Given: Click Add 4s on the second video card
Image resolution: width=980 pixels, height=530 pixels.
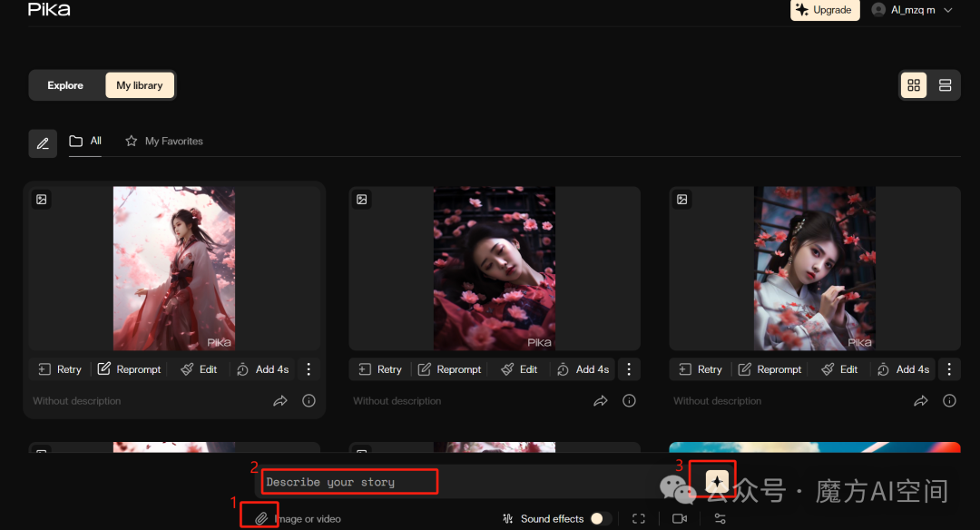Looking at the screenshot, I should coord(583,369).
